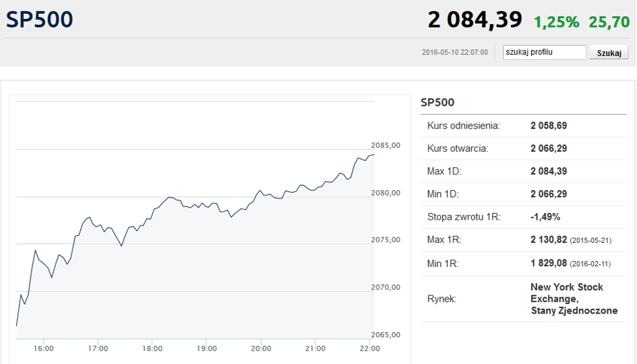
Task: Click the chart line endpoint at 22:00
Action: tap(373, 155)
